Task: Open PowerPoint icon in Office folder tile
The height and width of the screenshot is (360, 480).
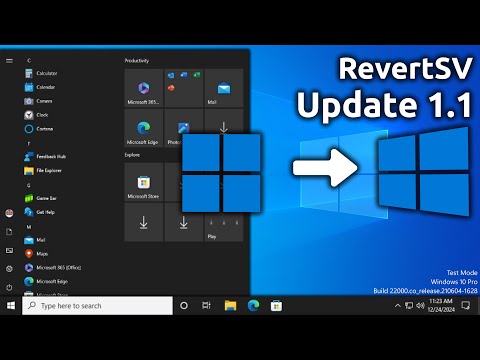Action: tap(171, 88)
